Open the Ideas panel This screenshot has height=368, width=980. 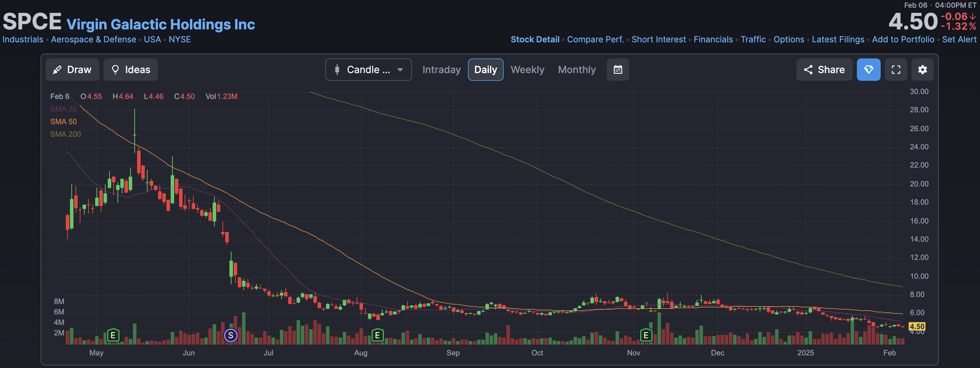pos(130,70)
